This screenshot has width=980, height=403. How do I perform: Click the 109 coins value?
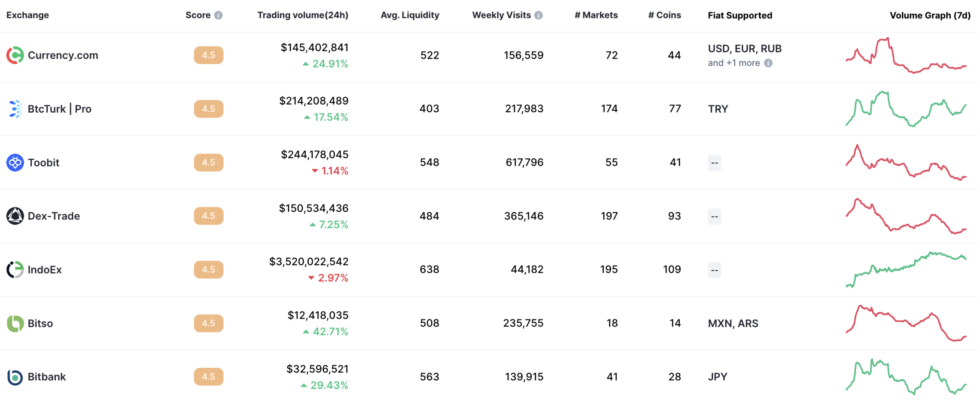(x=672, y=270)
